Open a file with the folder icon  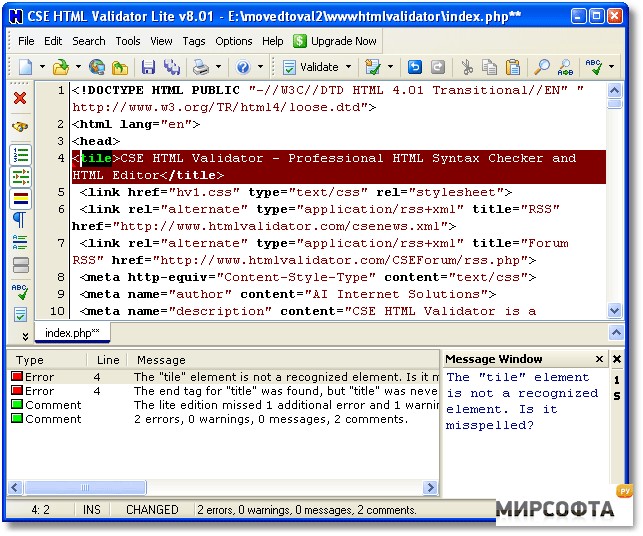[61, 67]
